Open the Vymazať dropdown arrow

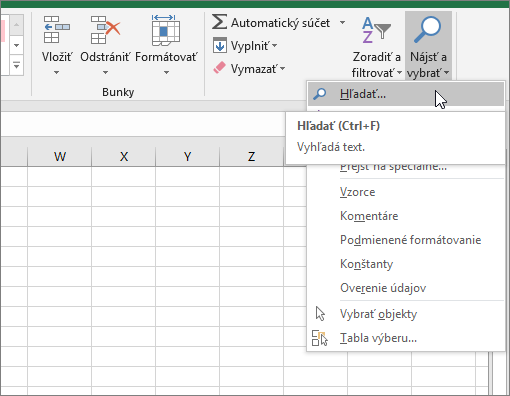283,69
